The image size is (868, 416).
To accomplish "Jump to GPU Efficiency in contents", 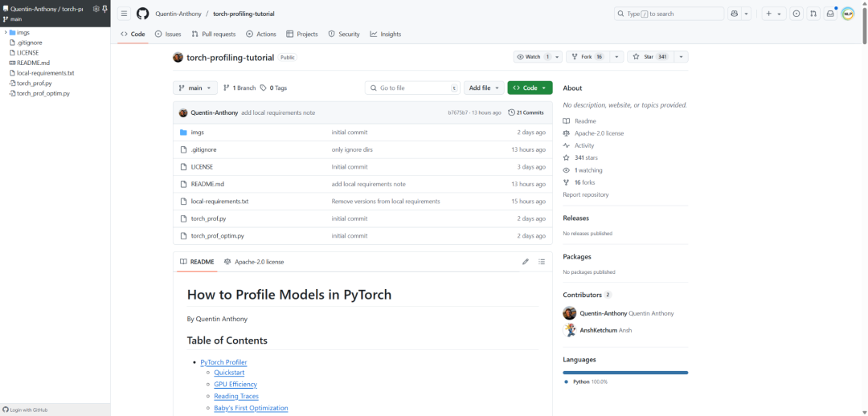I will pyautogui.click(x=235, y=384).
